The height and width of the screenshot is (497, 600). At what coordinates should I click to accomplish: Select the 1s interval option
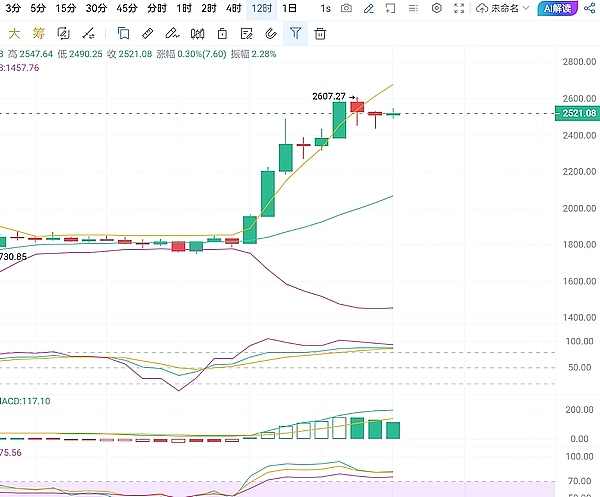click(325, 8)
